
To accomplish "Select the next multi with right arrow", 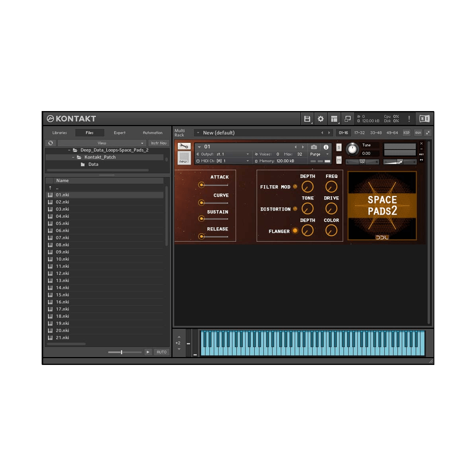I will click(x=329, y=133).
